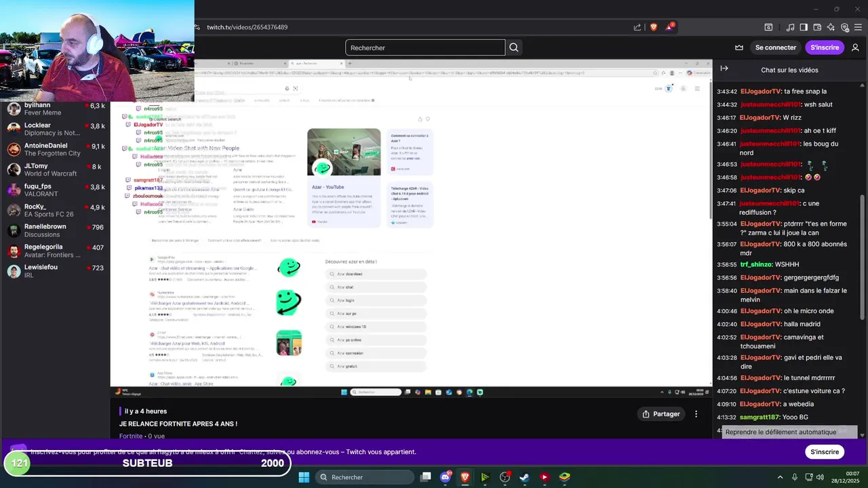Expand the system tray hidden icons chevron
Viewport: 868px width, 488px height.
coord(780,477)
